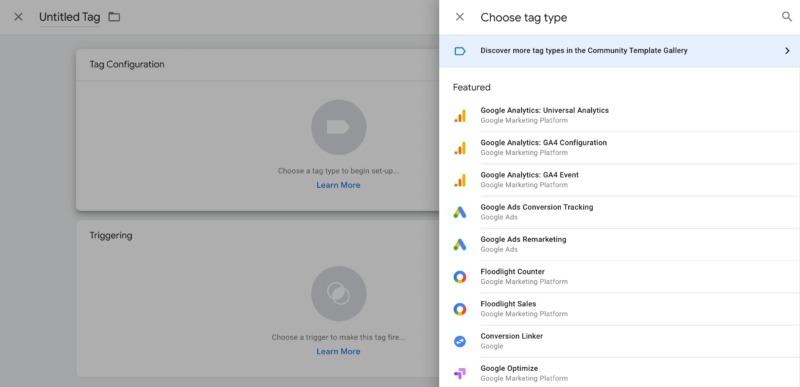Click Google Optimize purple icon

click(x=460, y=374)
